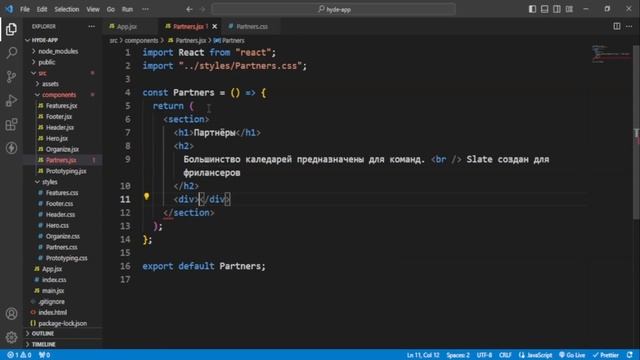This screenshot has height=360, width=640.
Task: Collapse the src folder
Action: (x=42, y=73)
